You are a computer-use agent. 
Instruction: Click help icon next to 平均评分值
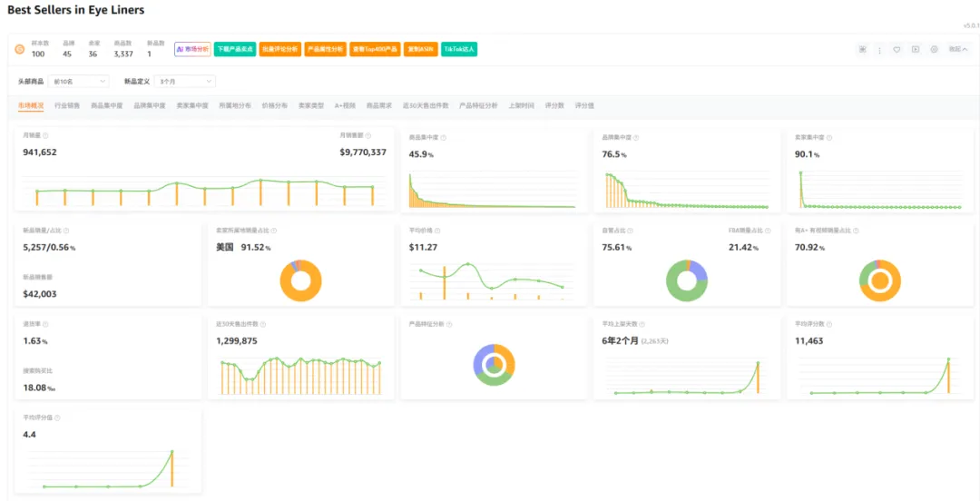point(57,417)
